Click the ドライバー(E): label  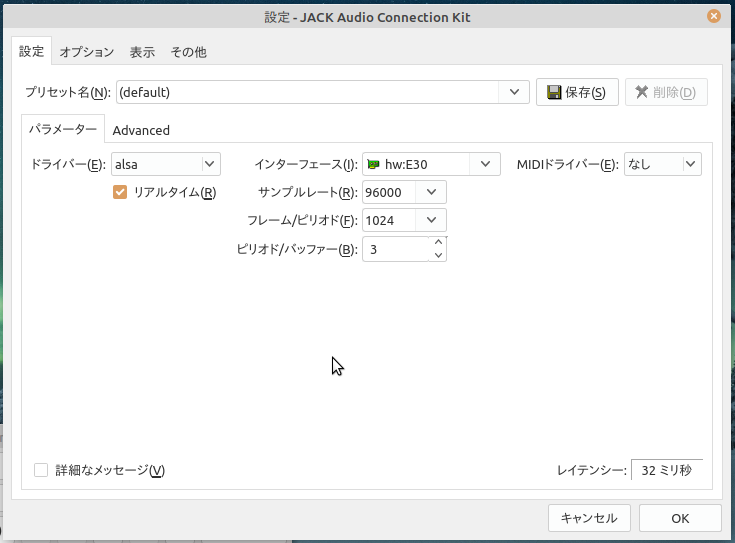point(68,165)
